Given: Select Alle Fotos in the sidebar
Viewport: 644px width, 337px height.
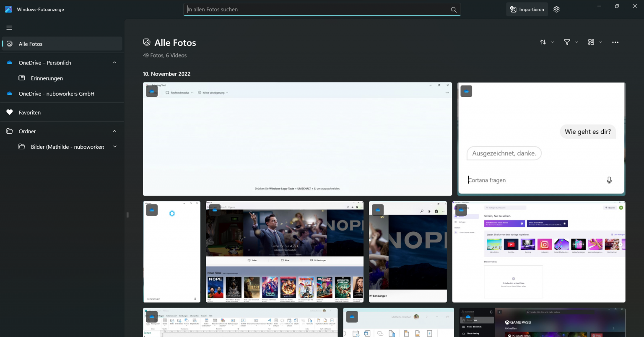Looking at the screenshot, I should pyautogui.click(x=30, y=44).
